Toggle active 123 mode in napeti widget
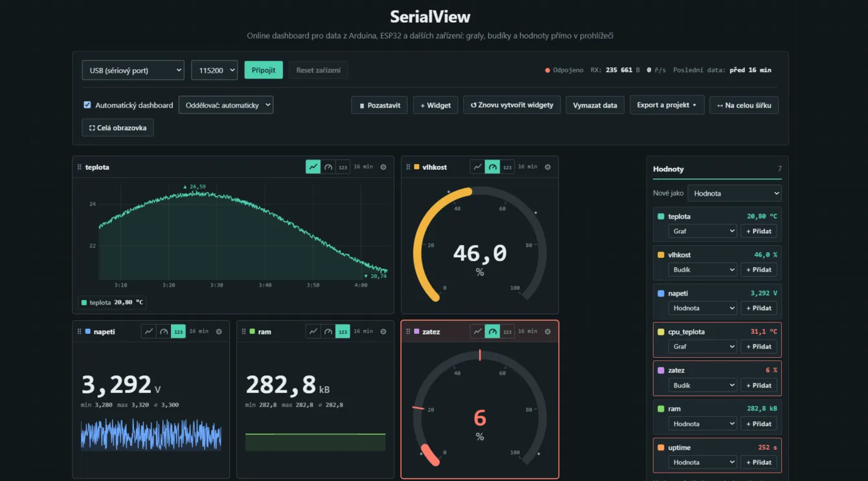This screenshot has height=481, width=868. [179, 332]
